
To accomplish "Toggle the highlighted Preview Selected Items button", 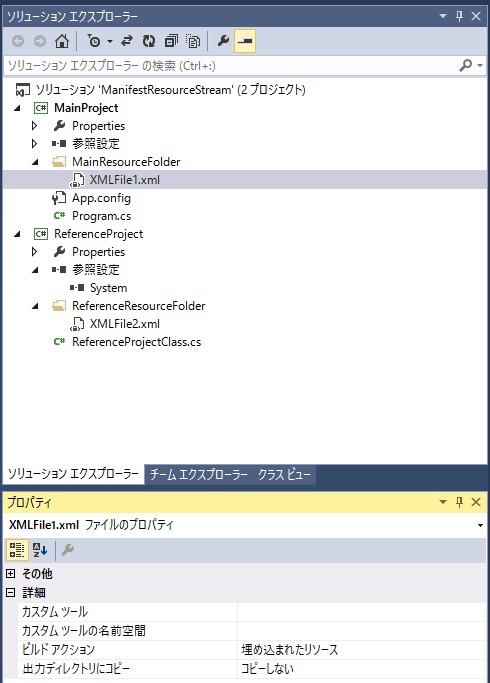I will (245, 41).
